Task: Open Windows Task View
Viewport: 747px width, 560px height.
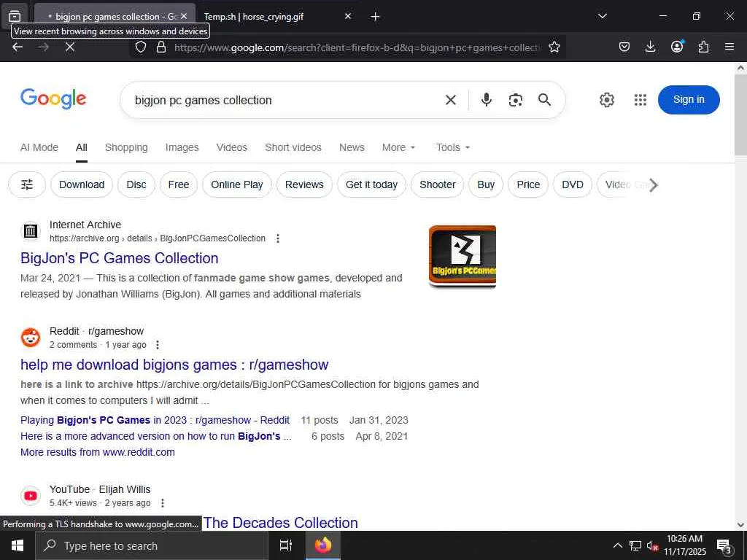Action: point(285,545)
